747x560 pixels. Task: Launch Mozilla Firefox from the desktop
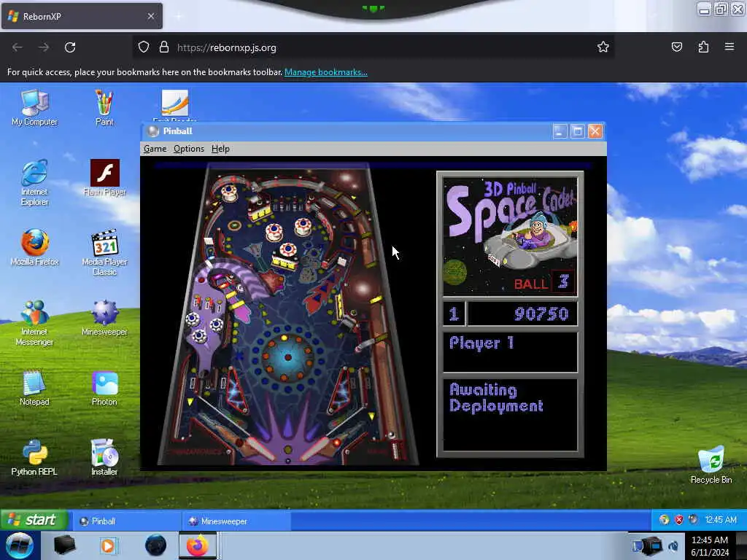tap(34, 248)
